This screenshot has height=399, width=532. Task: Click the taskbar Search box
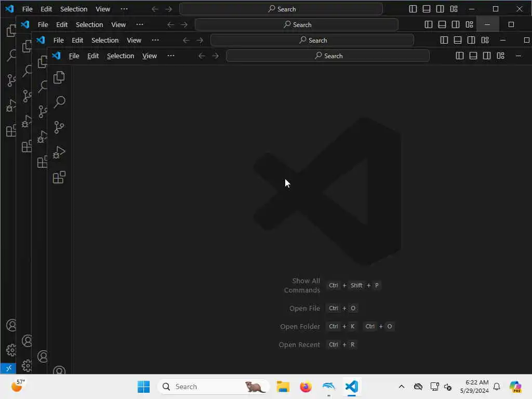point(214,387)
